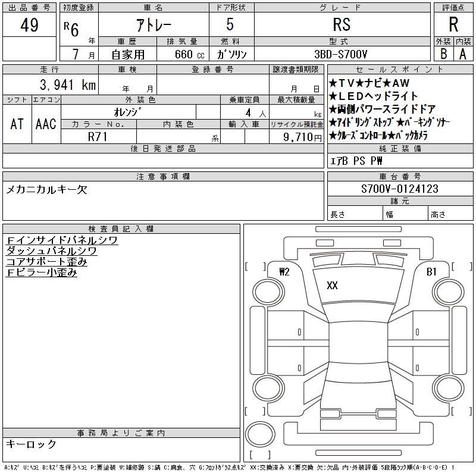Click the lot number 49
Image resolution: width=476 pixels, height=476 pixels.
pos(29,25)
